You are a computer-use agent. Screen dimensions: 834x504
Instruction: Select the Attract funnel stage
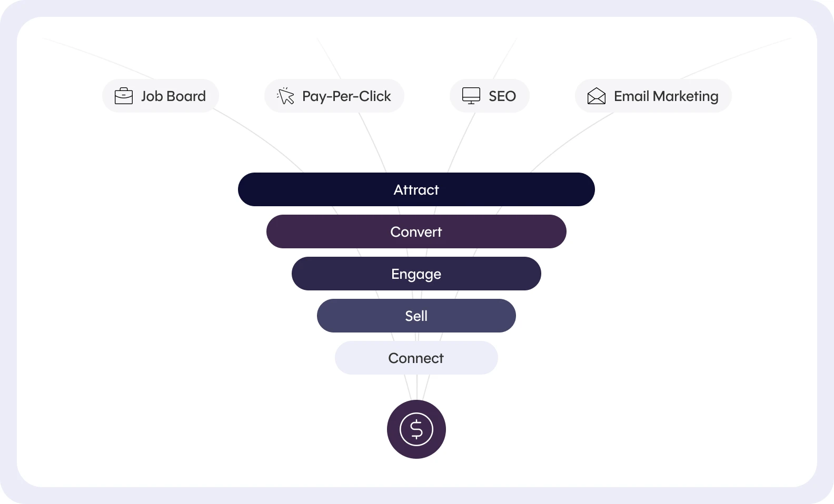pos(416,189)
